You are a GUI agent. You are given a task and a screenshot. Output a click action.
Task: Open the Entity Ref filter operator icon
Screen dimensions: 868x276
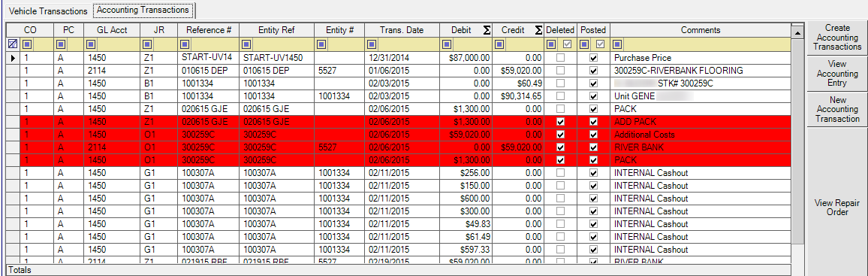[246, 44]
